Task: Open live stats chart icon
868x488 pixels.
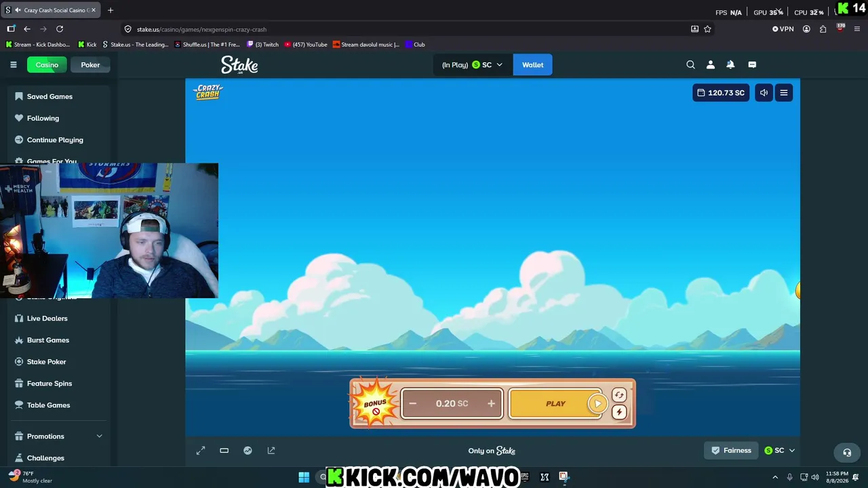Action: click(248, 451)
